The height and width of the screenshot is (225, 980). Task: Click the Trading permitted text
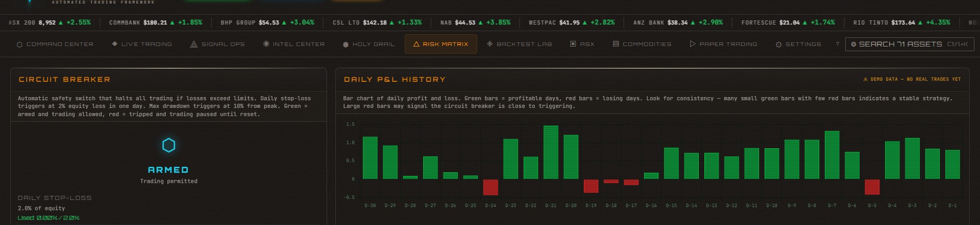(168, 181)
